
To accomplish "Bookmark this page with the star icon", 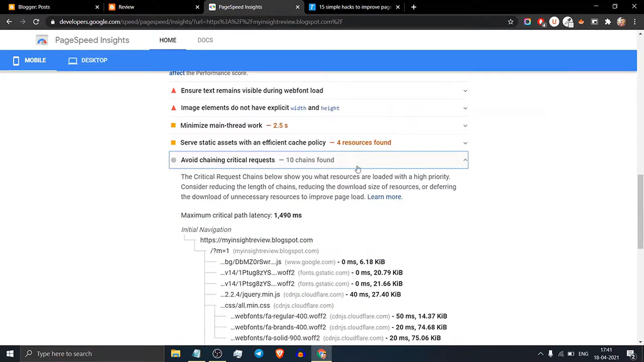I will tap(511, 22).
